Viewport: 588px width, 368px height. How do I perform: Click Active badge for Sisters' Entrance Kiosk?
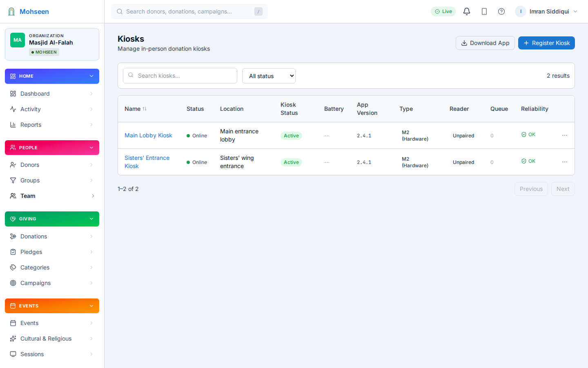tap(291, 162)
